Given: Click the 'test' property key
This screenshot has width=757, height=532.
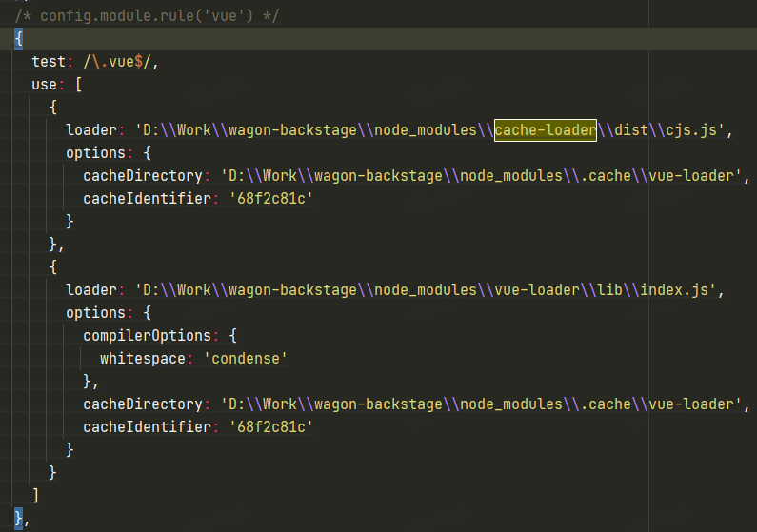Looking at the screenshot, I should coord(49,62).
